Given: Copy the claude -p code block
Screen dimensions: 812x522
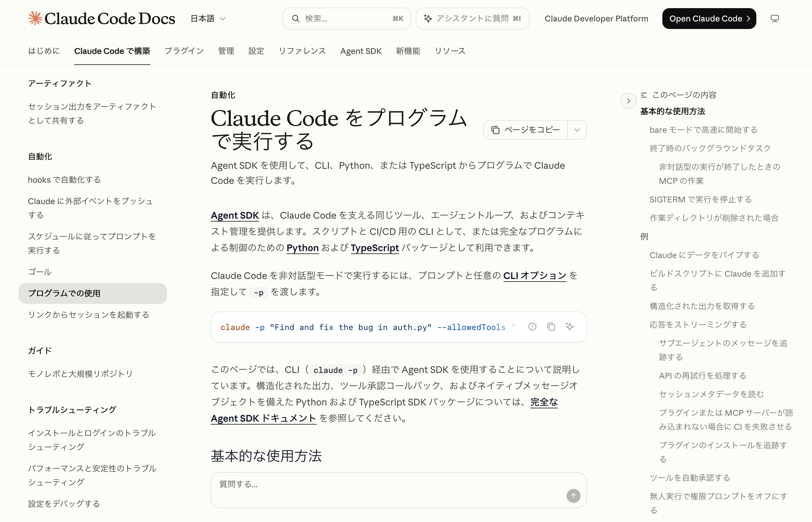Looking at the screenshot, I should click(x=551, y=327).
